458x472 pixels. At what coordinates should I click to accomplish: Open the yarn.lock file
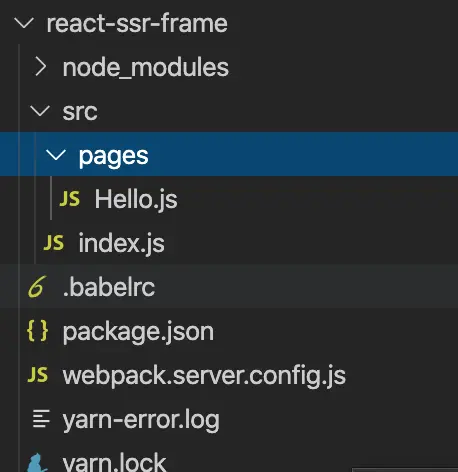[x=114, y=463]
